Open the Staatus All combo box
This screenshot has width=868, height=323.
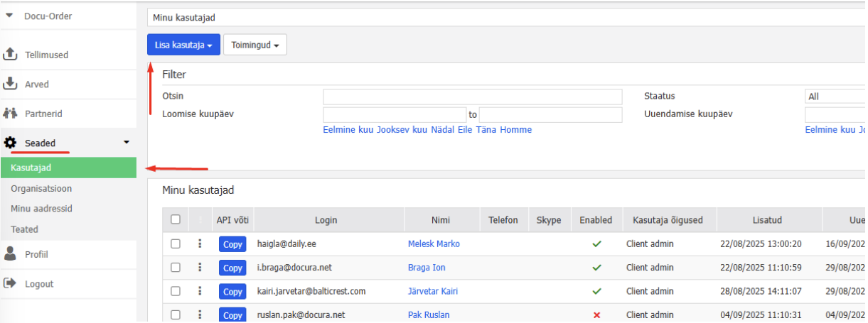point(835,97)
